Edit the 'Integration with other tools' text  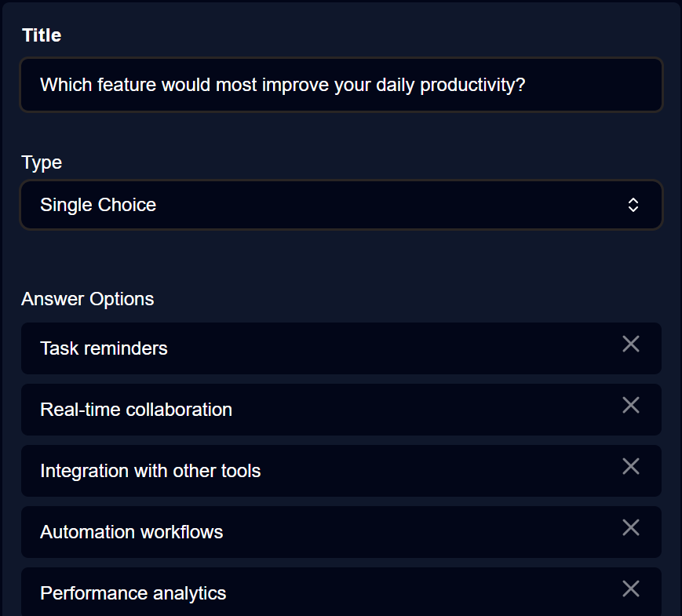pyautogui.click(x=150, y=471)
